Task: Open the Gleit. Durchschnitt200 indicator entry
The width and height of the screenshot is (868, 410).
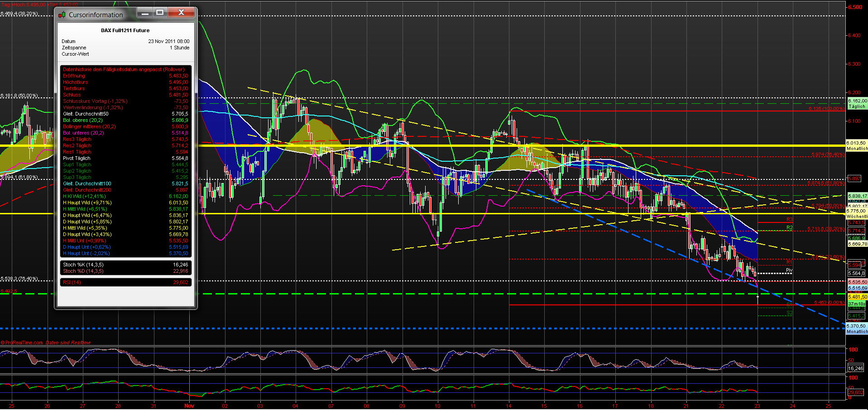Action: tap(87, 190)
